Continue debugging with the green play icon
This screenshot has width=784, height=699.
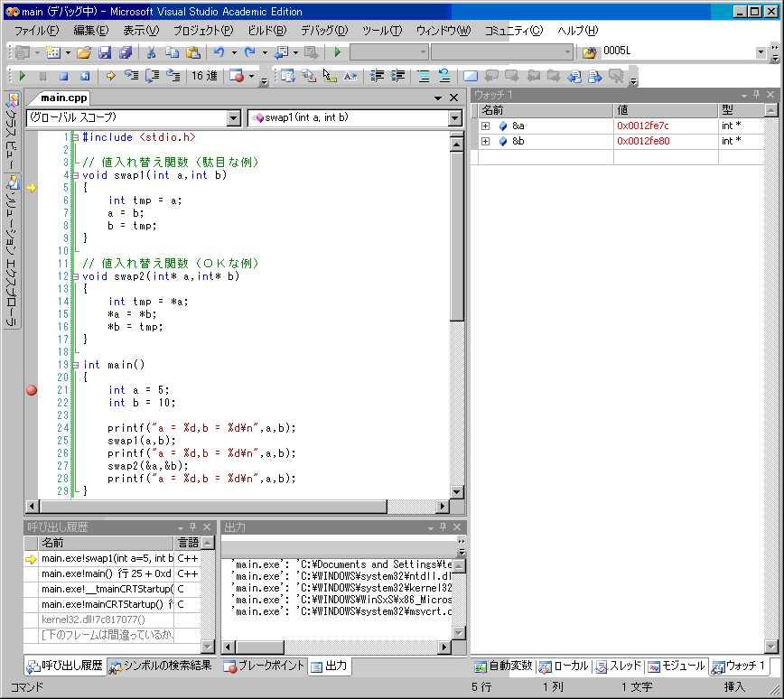pyautogui.click(x=22, y=76)
